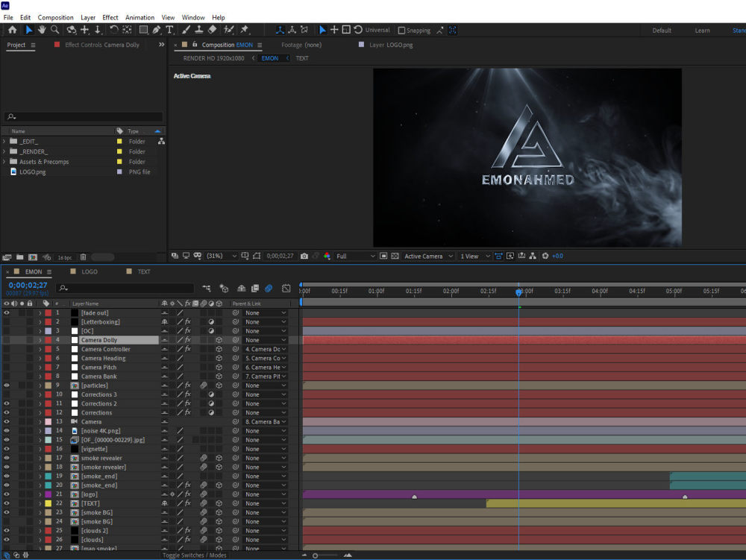Click the Frame Blending enable icon in timeline
The width and height of the screenshot is (746, 560).
point(255,288)
